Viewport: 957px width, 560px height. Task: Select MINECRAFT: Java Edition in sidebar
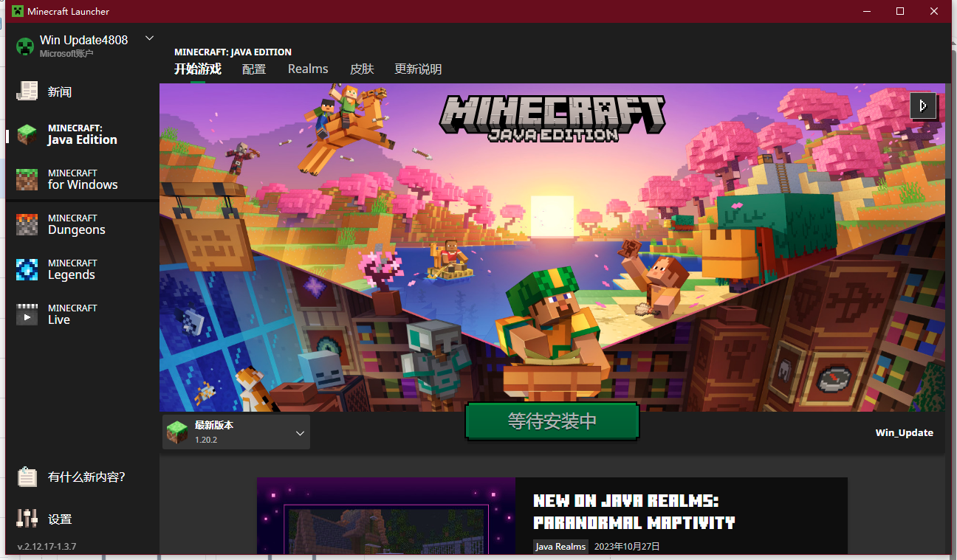point(82,134)
